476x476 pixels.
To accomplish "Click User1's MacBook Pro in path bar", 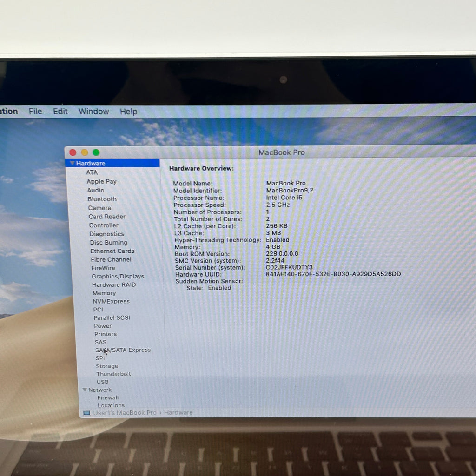I will 125,413.
